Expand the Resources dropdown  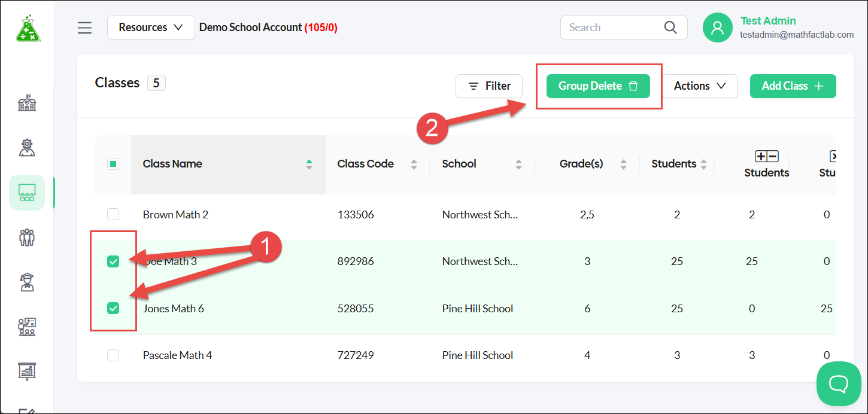tap(151, 28)
